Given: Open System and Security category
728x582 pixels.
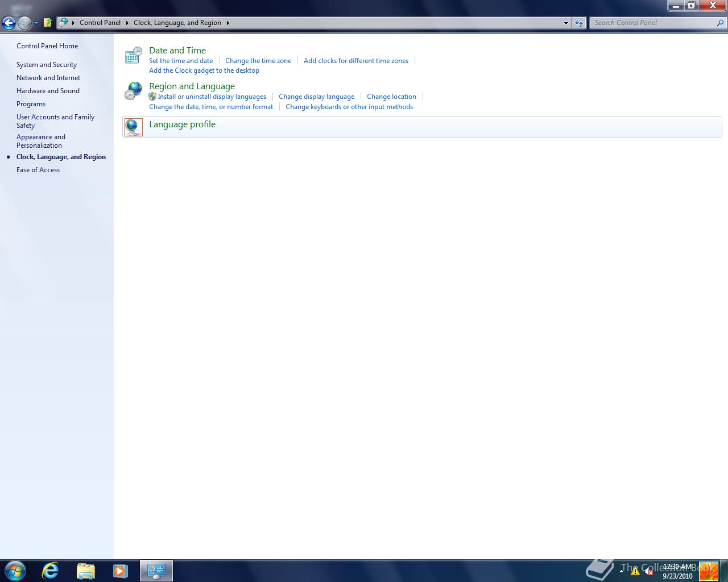Looking at the screenshot, I should (47, 65).
